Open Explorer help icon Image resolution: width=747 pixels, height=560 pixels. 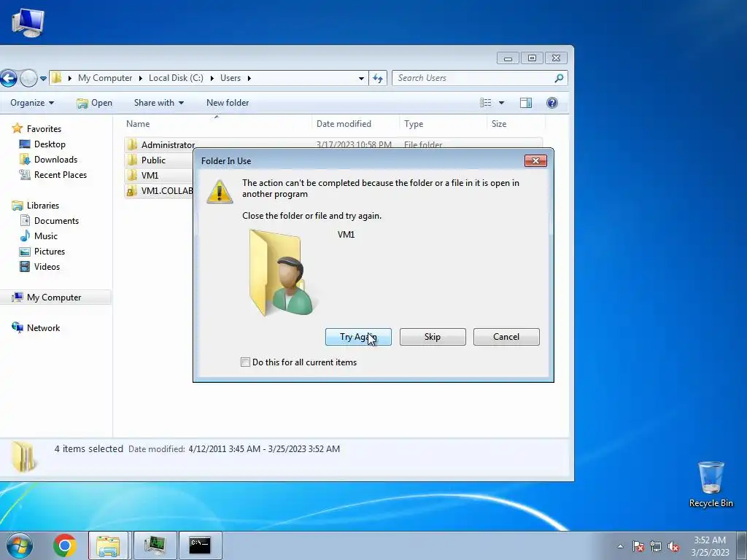(552, 103)
